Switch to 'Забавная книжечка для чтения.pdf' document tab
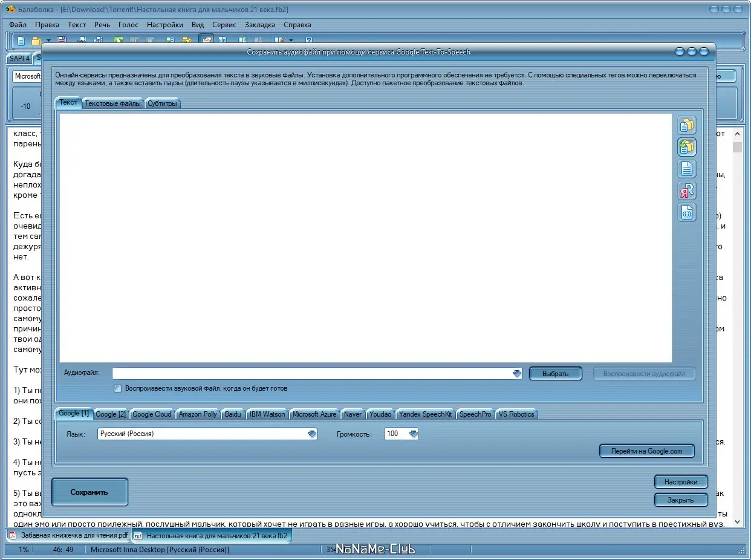Screen dimensions: 751x560 coord(68,535)
